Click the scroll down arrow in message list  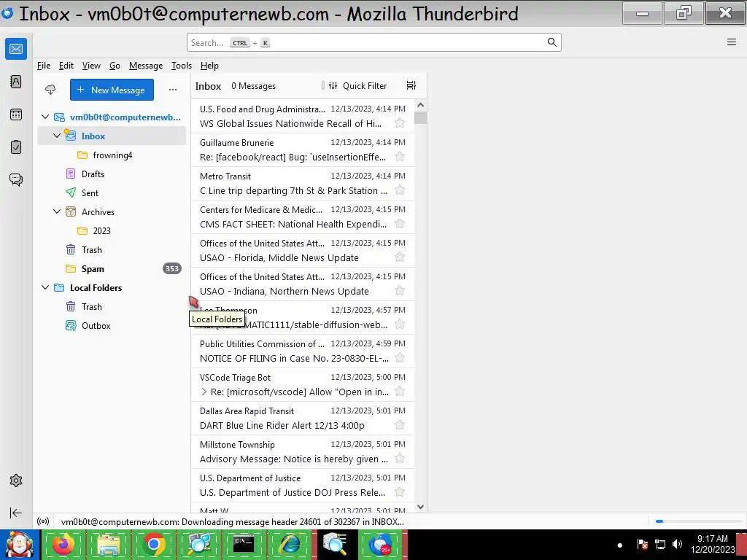[420, 507]
